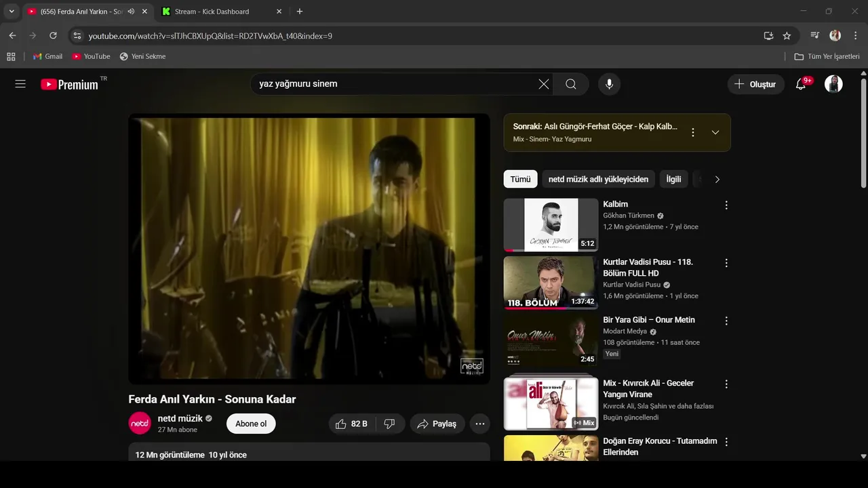Open Bir Yara Gibi – Onur Metin title
The image size is (868, 488).
pos(649,320)
